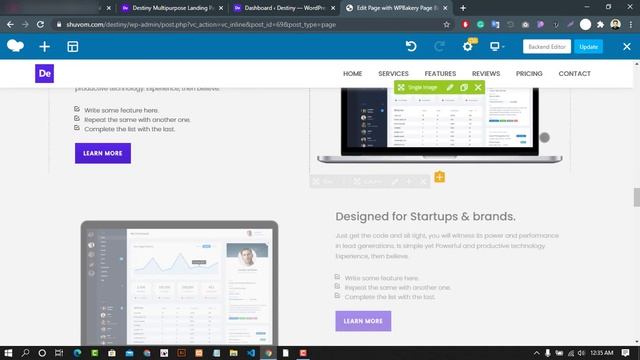
Task: Open the camera screenshot extension icon
Action: coord(526,24)
